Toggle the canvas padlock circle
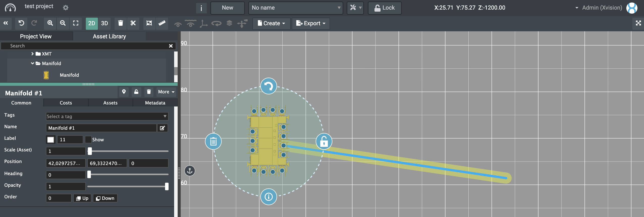The width and height of the screenshot is (644, 217). (324, 141)
